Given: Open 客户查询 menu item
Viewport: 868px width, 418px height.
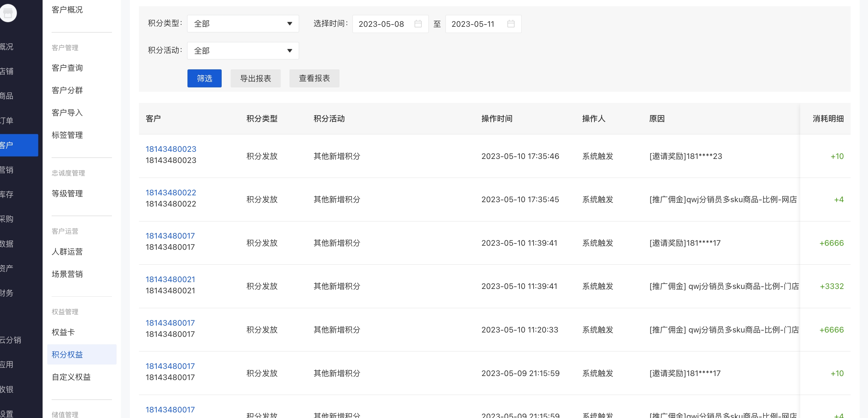Looking at the screenshot, I should pyautogui.click(x=67, y=68).
